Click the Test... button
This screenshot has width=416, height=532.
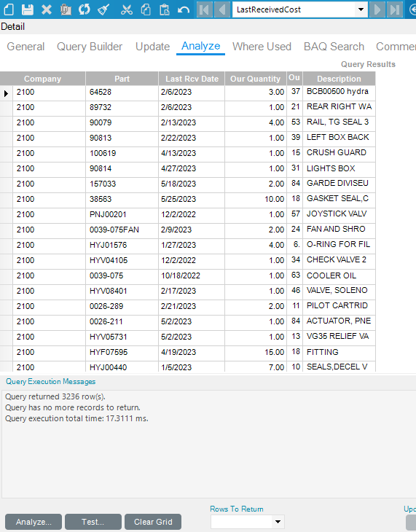[93, 522]
